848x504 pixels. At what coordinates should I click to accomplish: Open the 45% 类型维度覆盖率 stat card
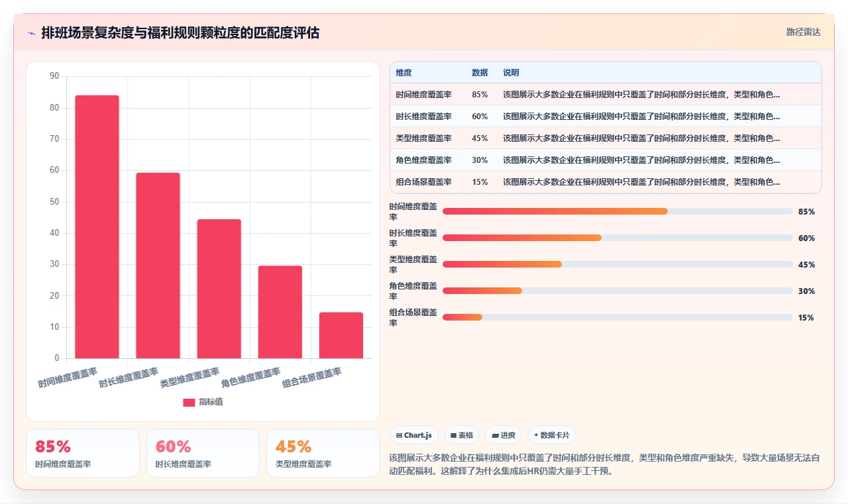coord(323,453)
